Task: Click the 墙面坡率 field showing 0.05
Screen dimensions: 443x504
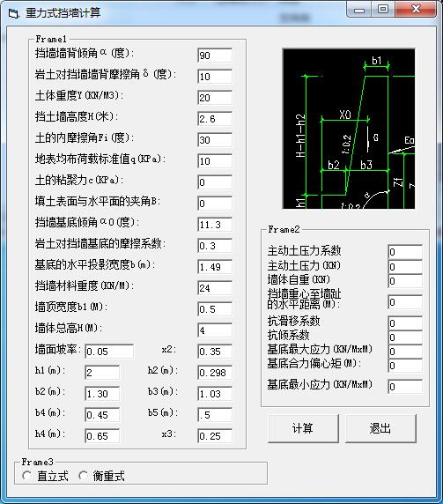Action: (x=109, y=352)
